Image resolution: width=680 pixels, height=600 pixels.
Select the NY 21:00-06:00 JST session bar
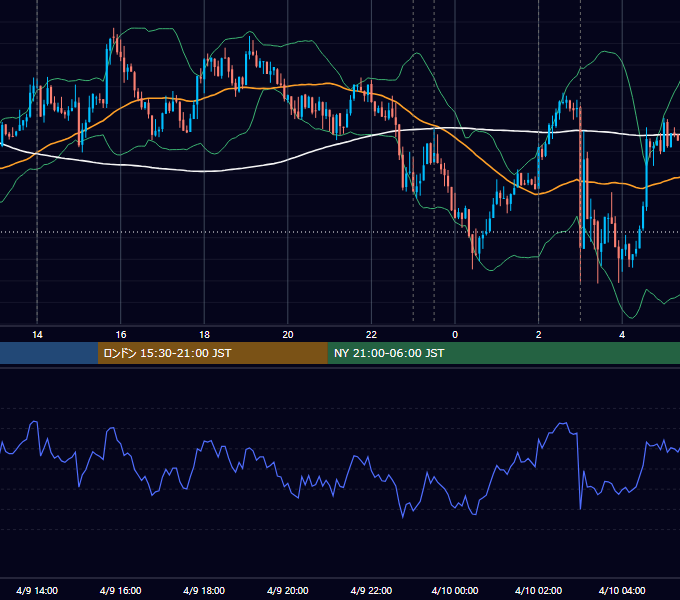point(503,353)
